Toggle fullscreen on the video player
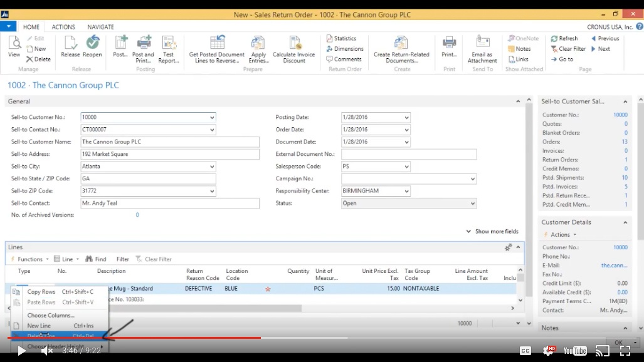644x362 pixels. coord(625,351)
